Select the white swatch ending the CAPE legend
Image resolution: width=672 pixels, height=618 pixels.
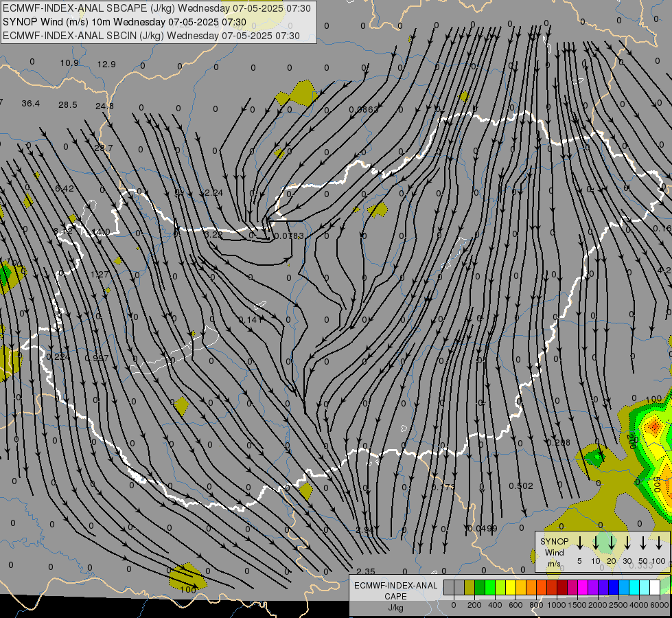pyautogui.click(x=654, y=587)
